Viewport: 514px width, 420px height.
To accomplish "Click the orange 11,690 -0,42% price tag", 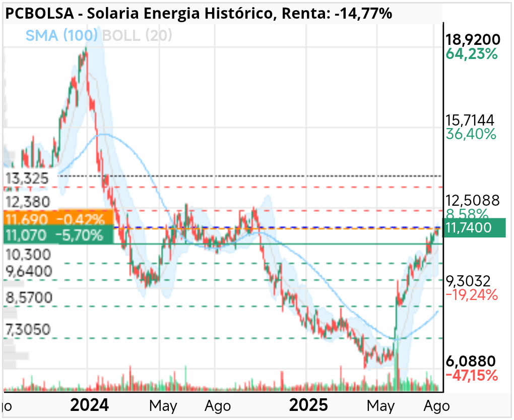I will click(x=58, y=217).
